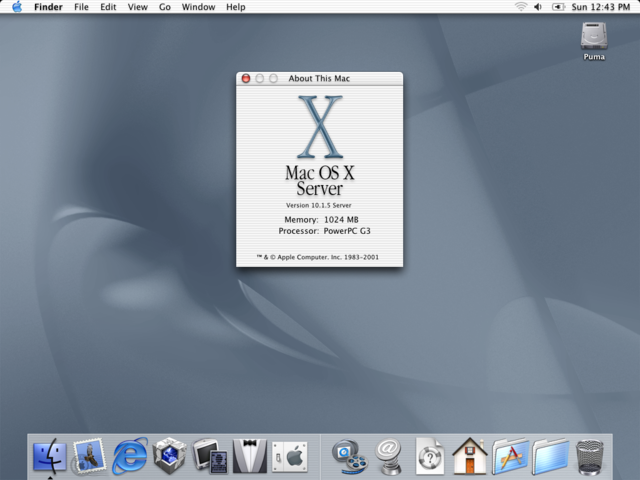Open the Applications folder in Dock
This screenshot has width=640, height=480.
point(510,456)
